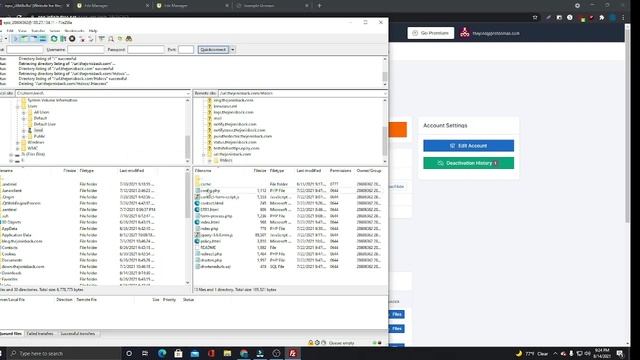
Task: Expand the Public folder in local tree
Action: (x=24, y=136)
